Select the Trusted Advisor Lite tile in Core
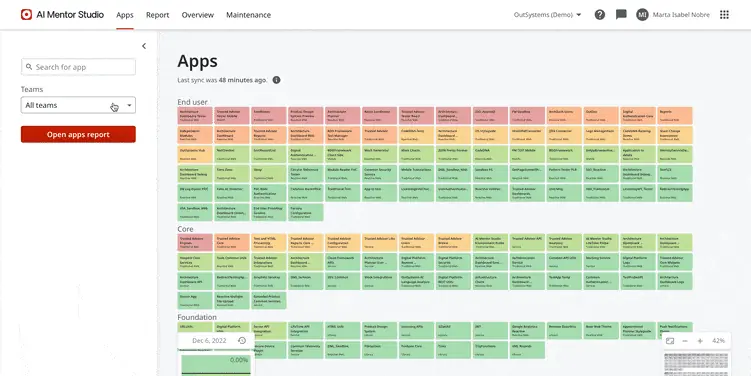Viewport: 751px width, 376px height. point(379,242)
